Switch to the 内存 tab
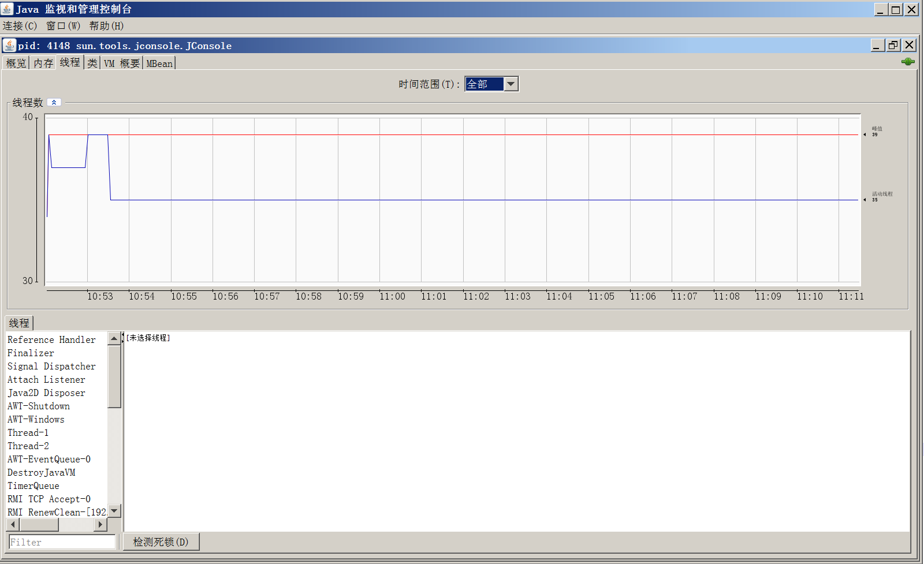Screen dimensions: 924x564 (42, 63)
